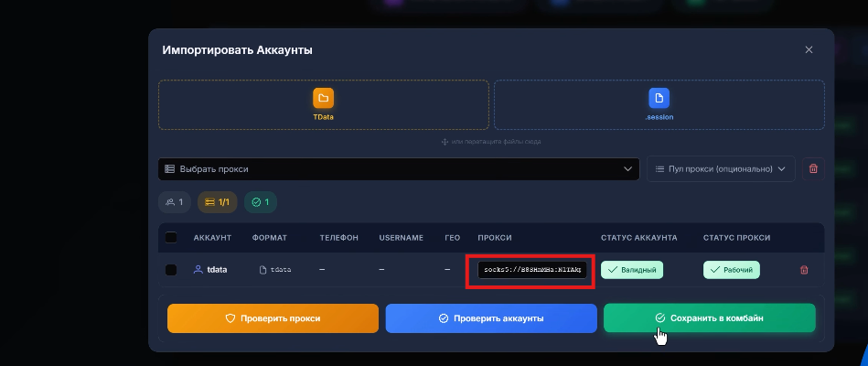
Task: Click the Статус аккаунта column header
Action: click(x=638, y=238)
